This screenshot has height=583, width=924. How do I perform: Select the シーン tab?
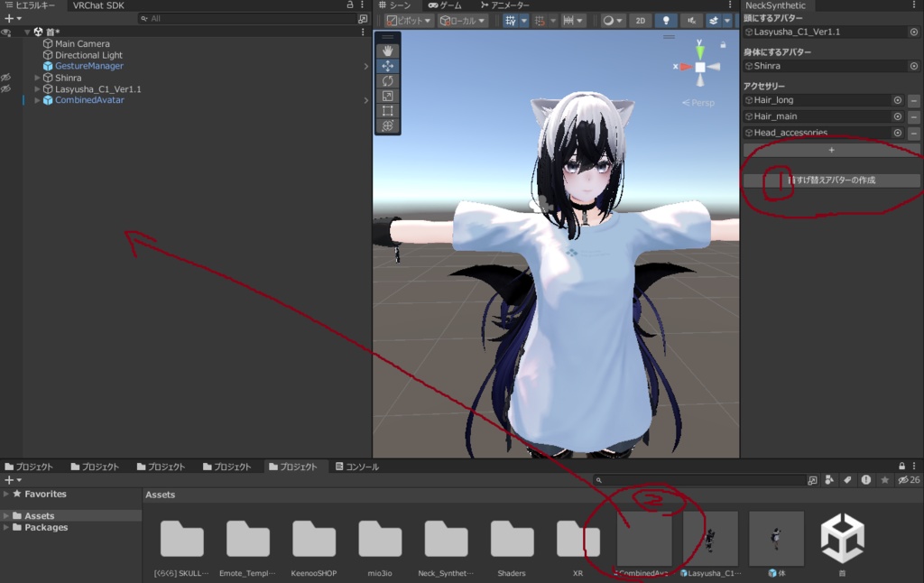[395, 5]
